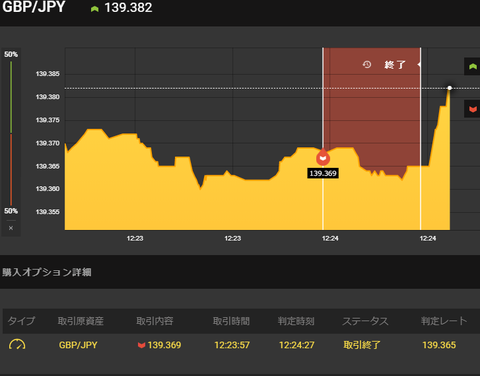480x376 pixels.
Task: Click the current rate 139.382 in header
Action: coord(128,8)
